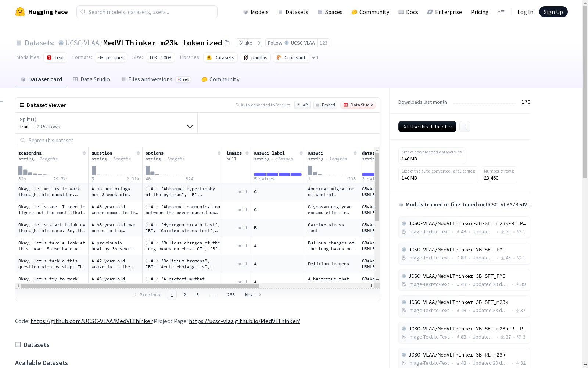Sort the images column
This screenshot has height=368, width=588.
(247, 153)
